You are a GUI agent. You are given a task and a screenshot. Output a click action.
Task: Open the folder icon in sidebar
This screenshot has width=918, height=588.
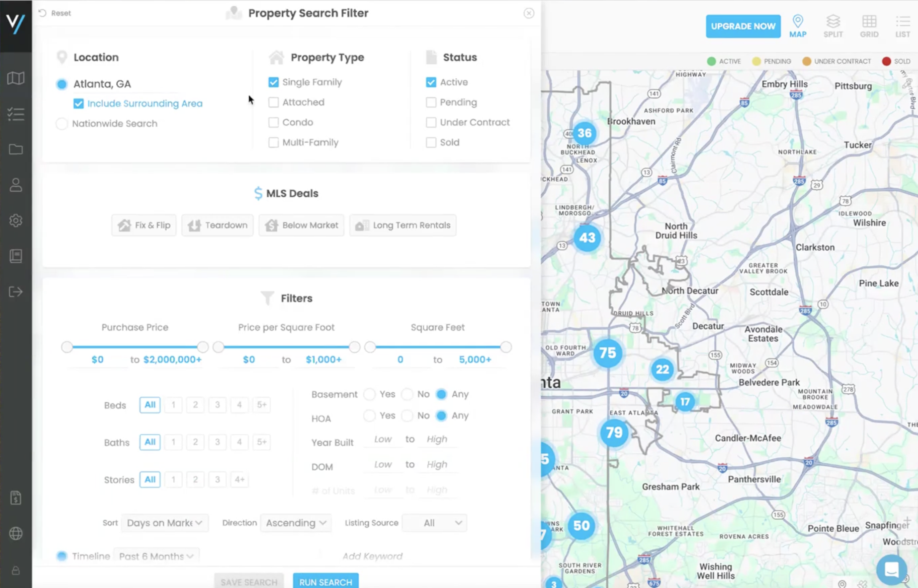coord(16,149)
